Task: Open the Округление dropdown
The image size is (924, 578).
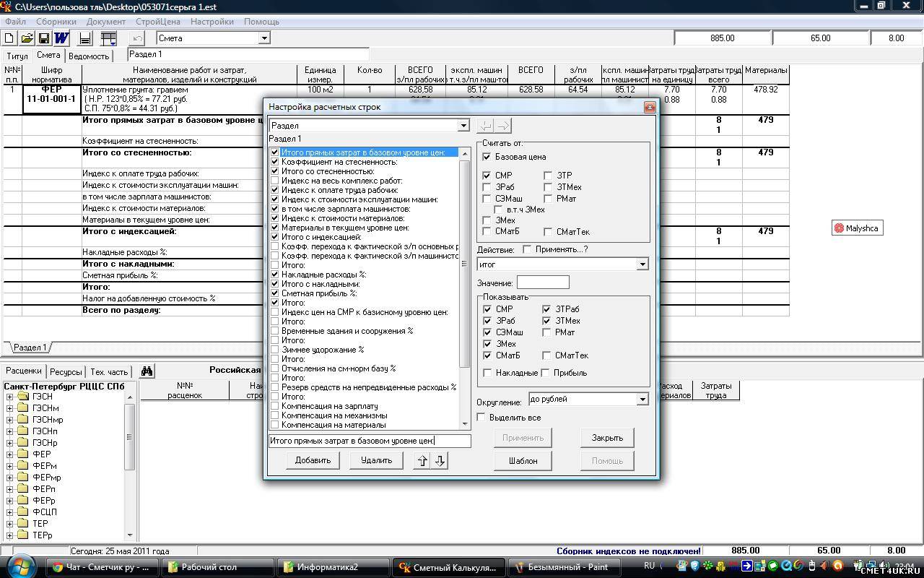Action: (x=642, y=399)
